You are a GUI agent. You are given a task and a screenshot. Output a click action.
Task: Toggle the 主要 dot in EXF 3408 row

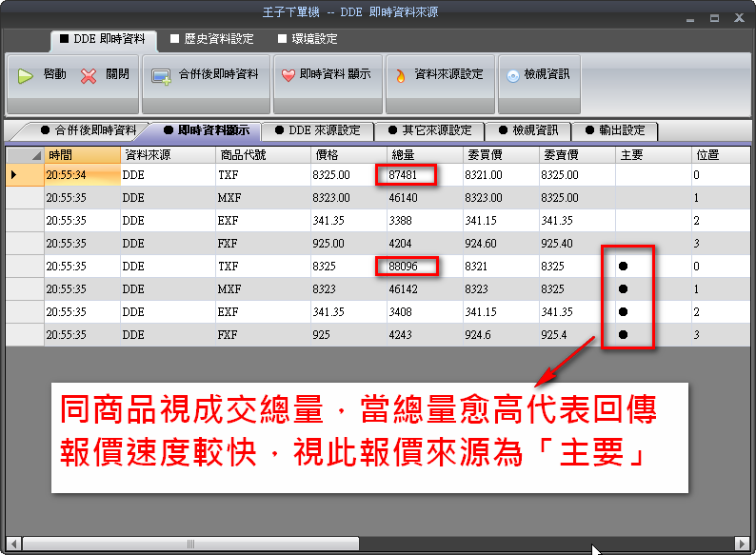(x=623, y=311)
